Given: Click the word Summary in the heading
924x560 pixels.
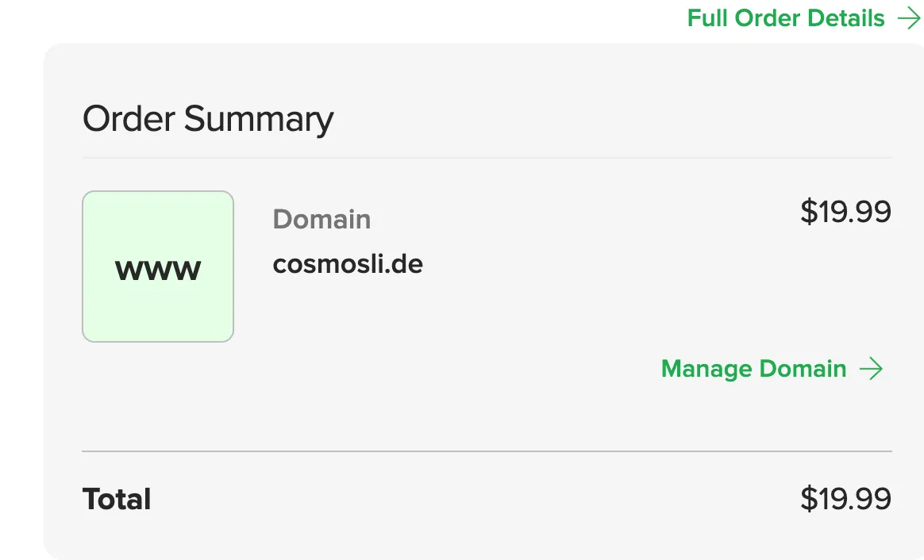Looking at the screenshot, I should click(259, 120).
